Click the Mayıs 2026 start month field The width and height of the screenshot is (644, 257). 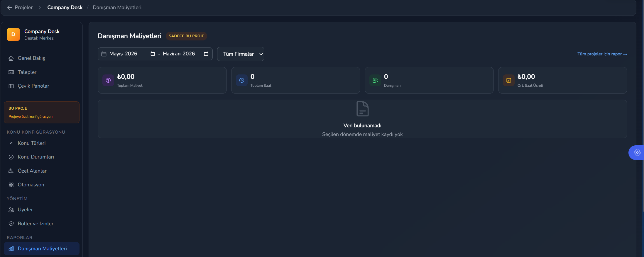pos(132,54)
